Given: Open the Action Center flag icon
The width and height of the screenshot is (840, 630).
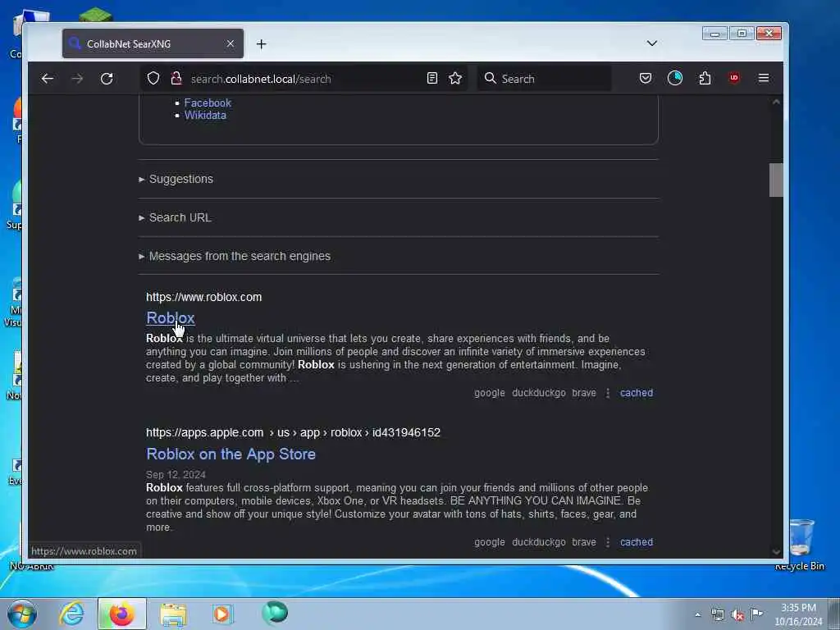Looking at the screenshot, I should pyautogui.click(x=756, y=614).
